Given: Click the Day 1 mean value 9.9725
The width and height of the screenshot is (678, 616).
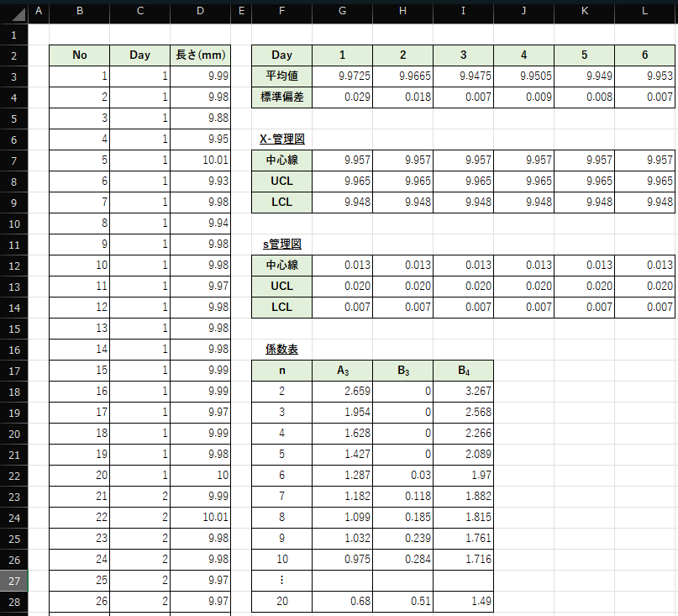Looking at the screenshot, I should pos(342,76).
